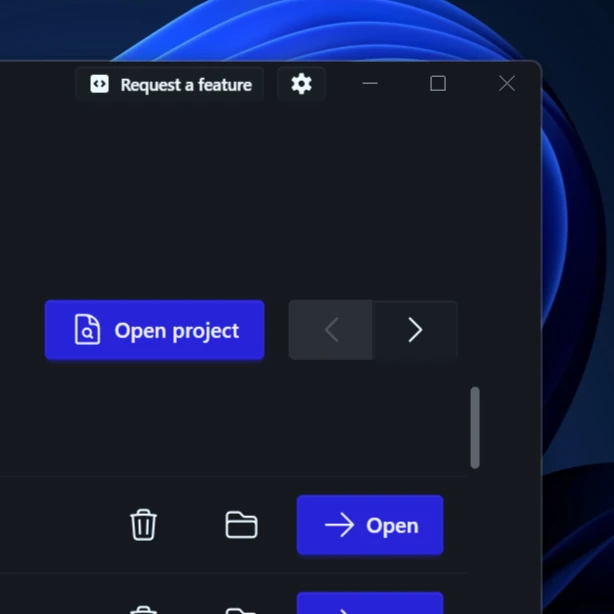The width and height of the screenshot is (614, 614).
Task: Show first project folder via folder icon
Action: (x=241, y=525)
